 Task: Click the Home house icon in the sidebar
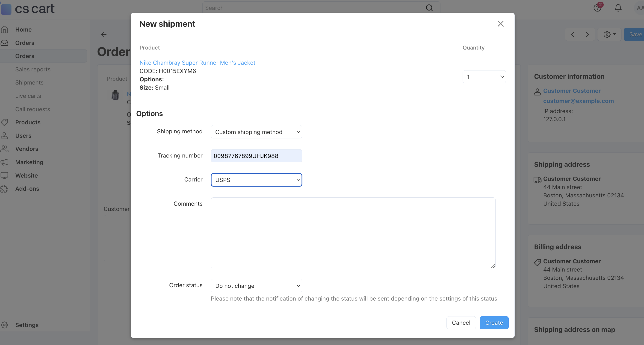pyautogui.click(x=5, y=29)
